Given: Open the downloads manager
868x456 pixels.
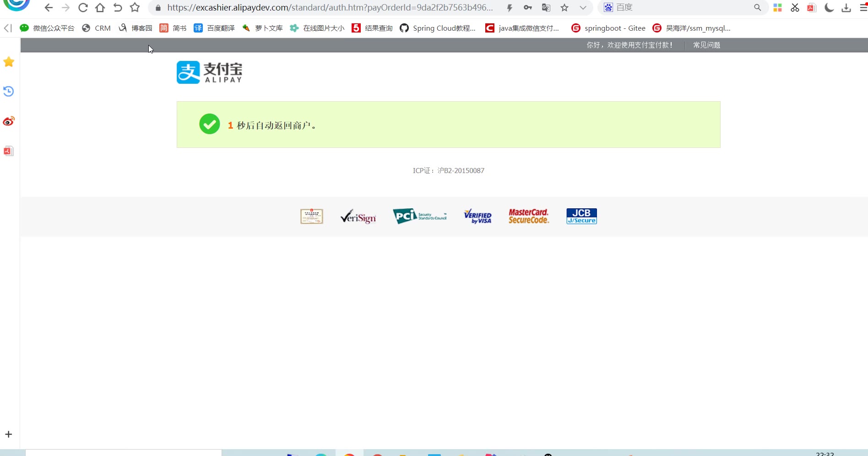Looking at the screenshot, I should 846,8.
